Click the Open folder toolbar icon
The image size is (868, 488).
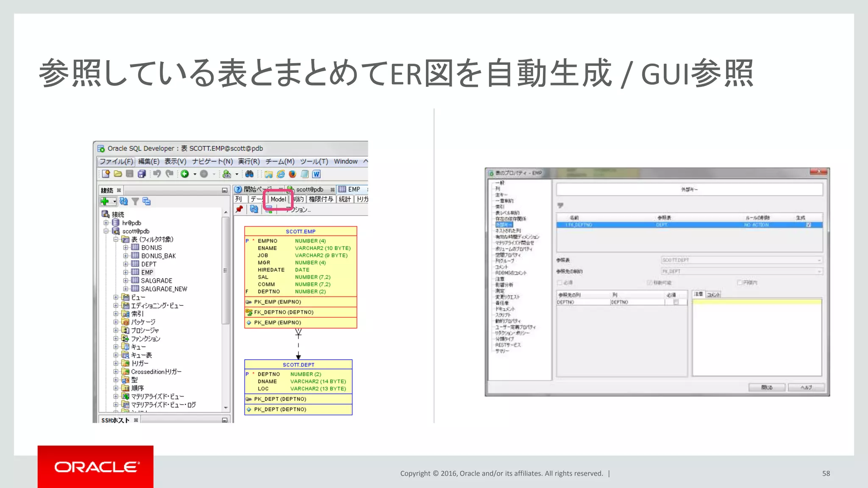[x=118, y=174]
